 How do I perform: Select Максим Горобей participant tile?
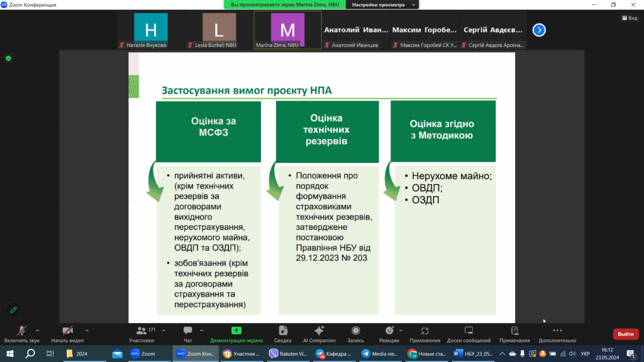click(425, 30)
